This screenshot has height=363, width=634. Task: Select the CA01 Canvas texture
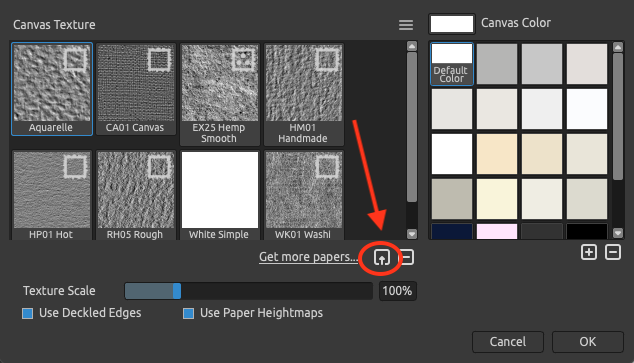136,89
